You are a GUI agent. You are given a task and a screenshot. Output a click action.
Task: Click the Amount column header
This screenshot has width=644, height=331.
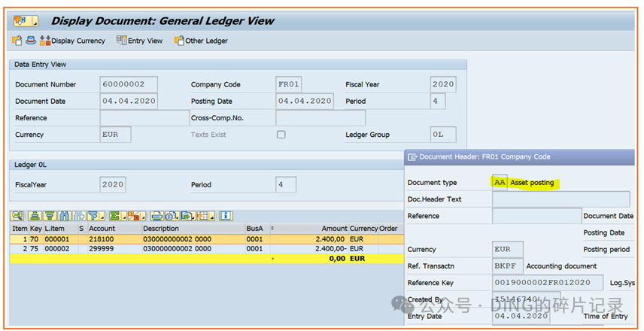(x=309, y=229)
